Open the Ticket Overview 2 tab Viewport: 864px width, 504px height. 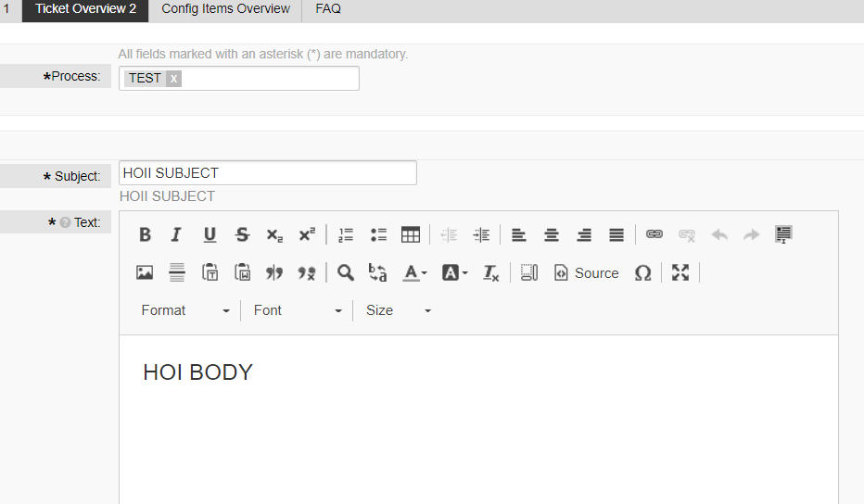click(x=85, y=9)
